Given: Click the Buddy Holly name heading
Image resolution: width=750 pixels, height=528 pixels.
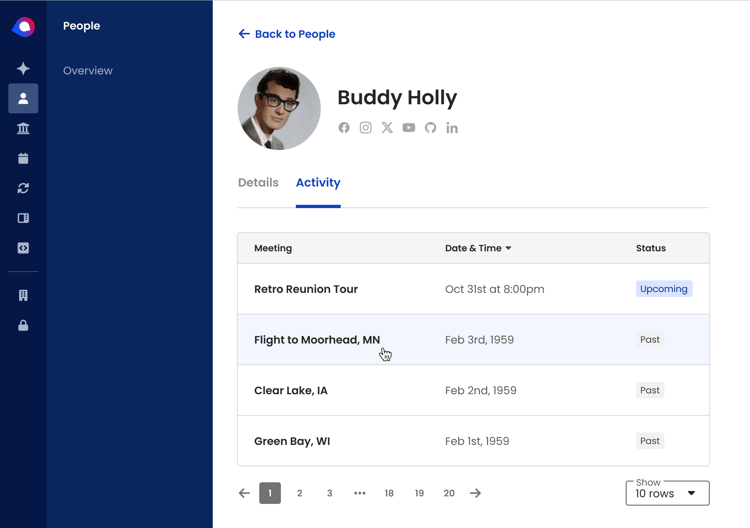Looking at the screenshot, I should (397, 97).
